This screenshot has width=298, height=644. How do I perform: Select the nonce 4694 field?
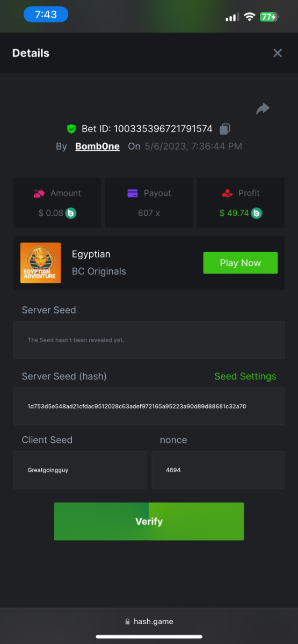218,470
